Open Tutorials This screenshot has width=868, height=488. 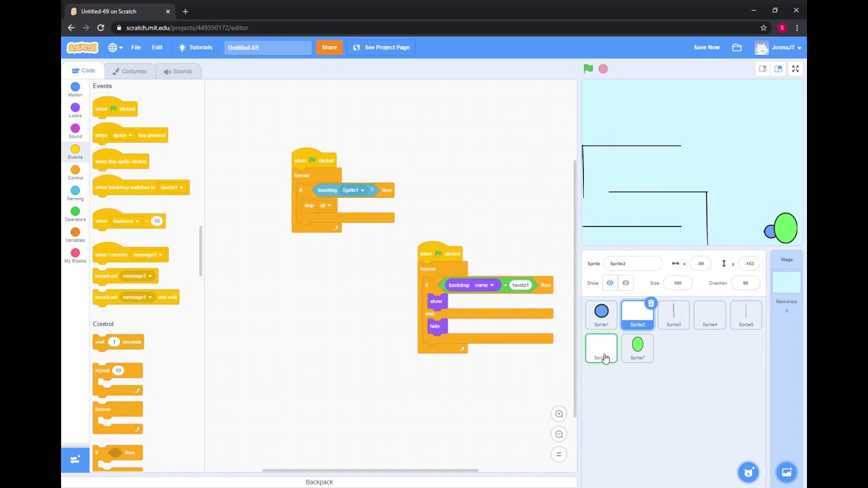[195, 47]
